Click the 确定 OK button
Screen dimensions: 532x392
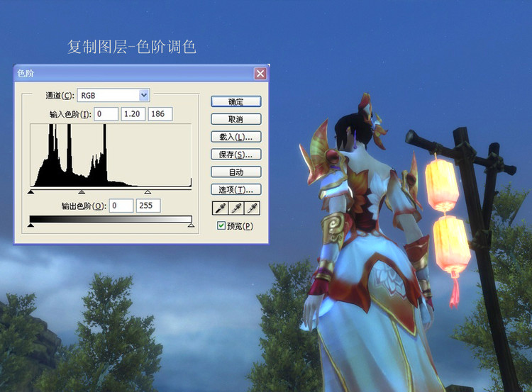[235, 101]
